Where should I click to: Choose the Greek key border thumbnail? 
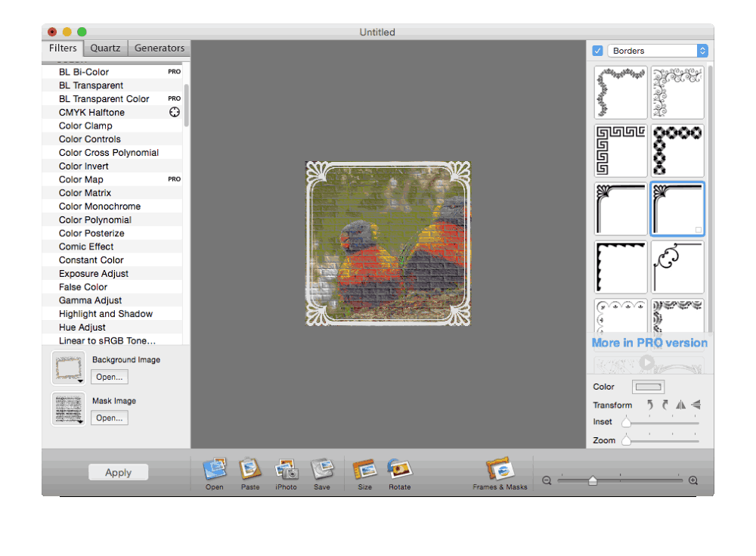[x=621, y=151]
